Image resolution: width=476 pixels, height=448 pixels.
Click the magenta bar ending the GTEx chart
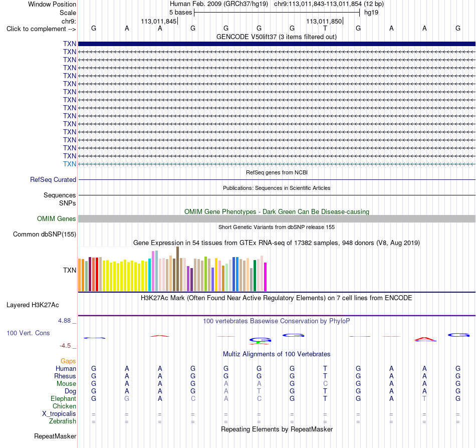pos(266,277)
